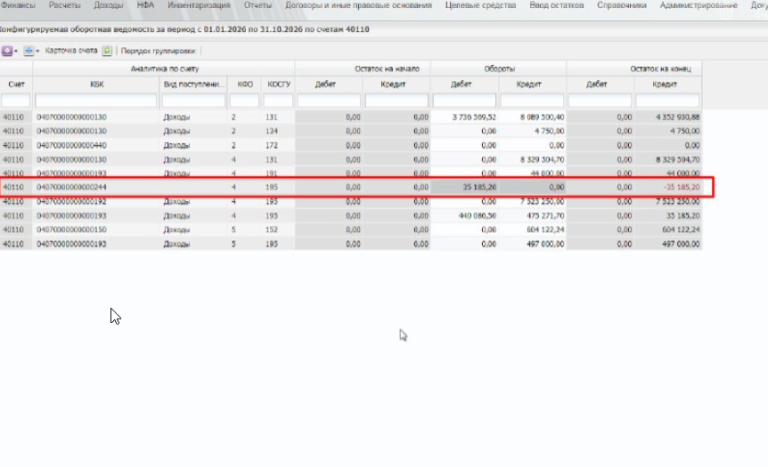The image size is (768, 467).
Task: Select the highlighted debit turnover 35 185,20
Action: pyautogui.click(x=480, y=187)
